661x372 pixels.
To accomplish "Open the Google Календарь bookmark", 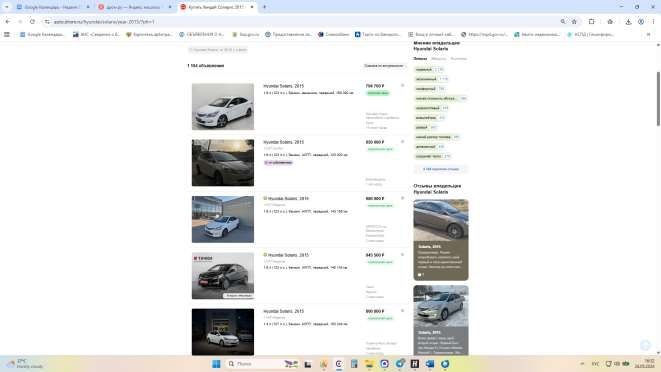I will click(42, 35).
